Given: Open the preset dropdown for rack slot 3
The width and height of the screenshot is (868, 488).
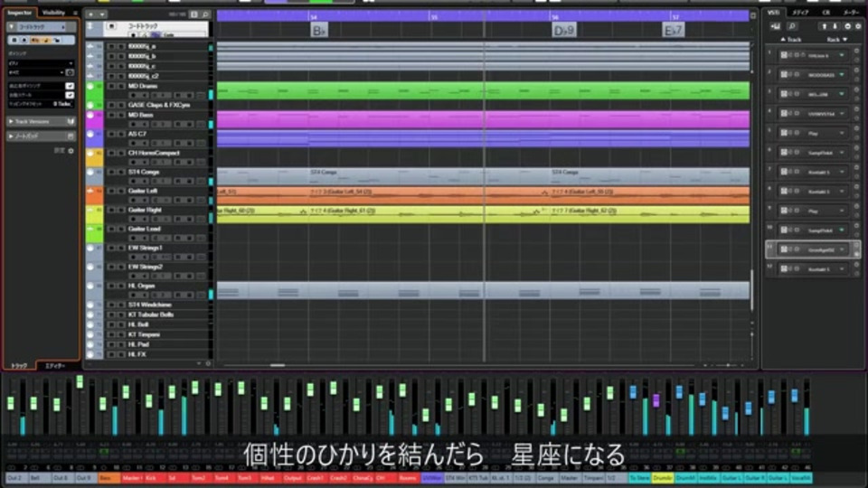Looking at the screenshot, I should [x=842, y=94].
